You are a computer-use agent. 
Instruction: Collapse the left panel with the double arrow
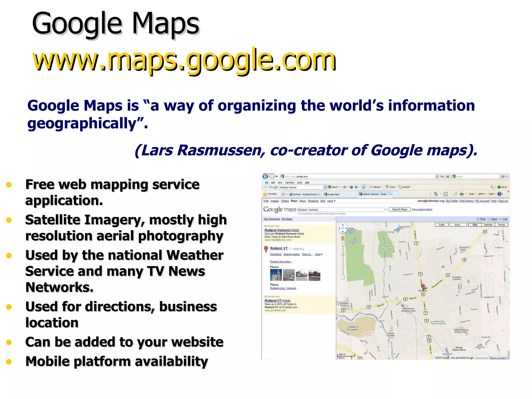click(x=334, y=219)
